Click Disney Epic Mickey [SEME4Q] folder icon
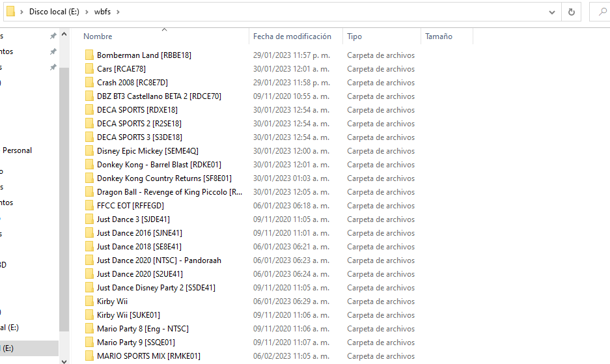Screen dimensions: 610x364 89,150
